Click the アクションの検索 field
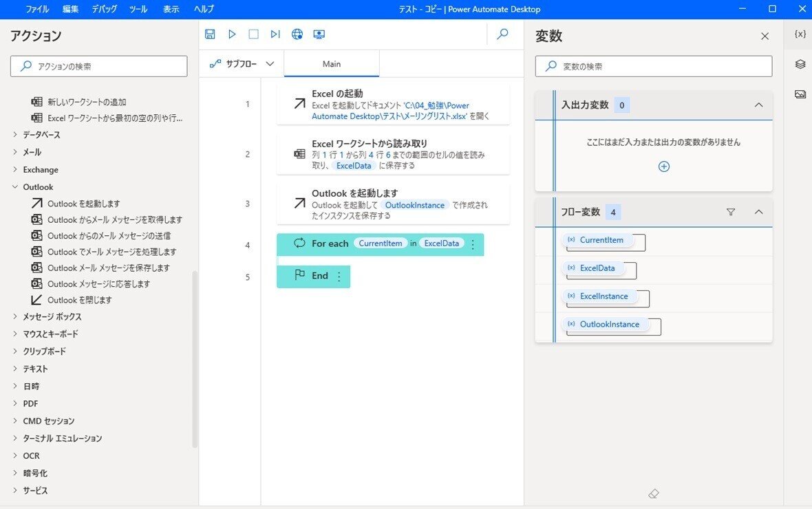 pyautogui.click(x=99, y=66)
